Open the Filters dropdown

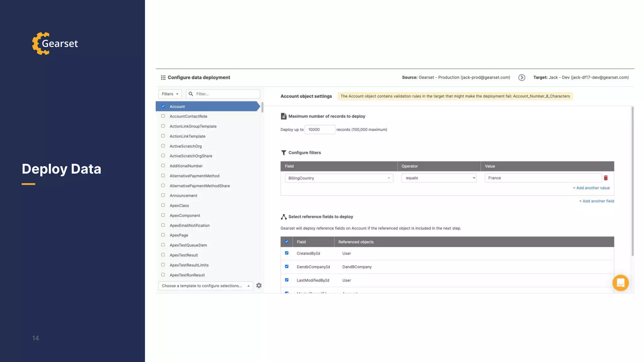click(170, 94)
